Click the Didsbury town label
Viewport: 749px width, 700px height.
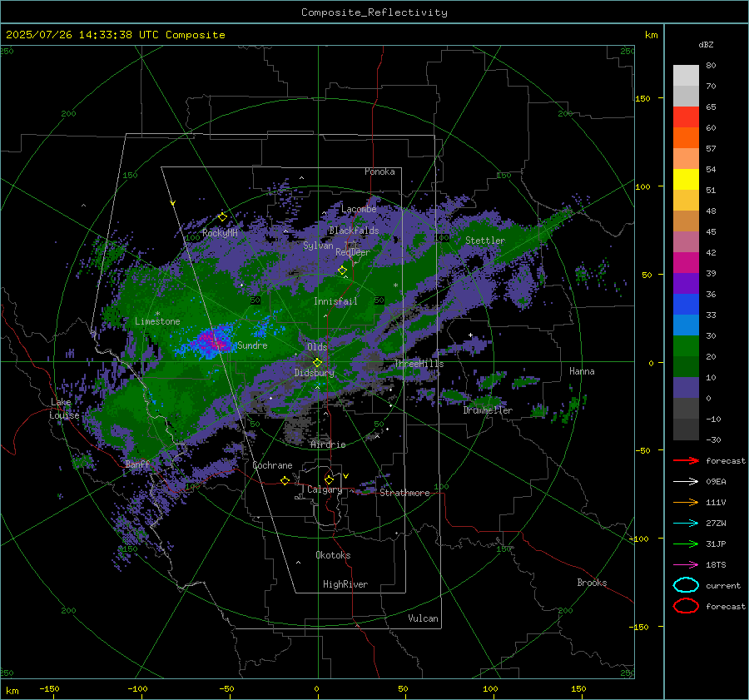(x=315, y=373)
